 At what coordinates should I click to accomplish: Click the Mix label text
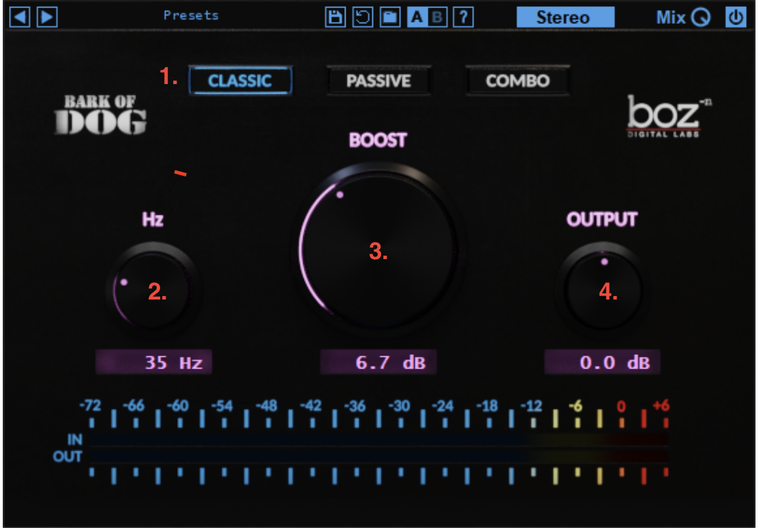coord(671,18)
